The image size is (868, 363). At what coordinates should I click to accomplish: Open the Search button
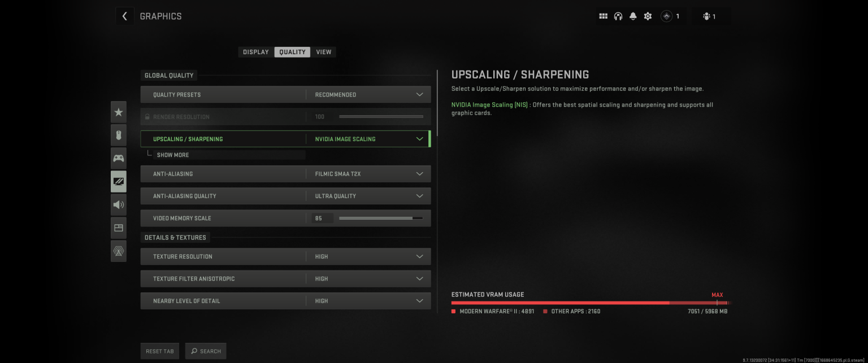pos(206,351)
